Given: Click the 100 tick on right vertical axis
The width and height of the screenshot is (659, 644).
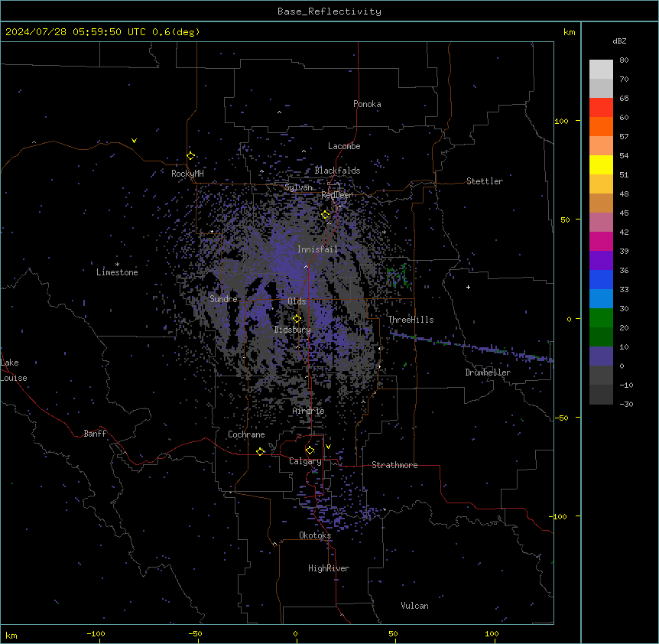Looking at the screenshot, I should tap(561, 121).
